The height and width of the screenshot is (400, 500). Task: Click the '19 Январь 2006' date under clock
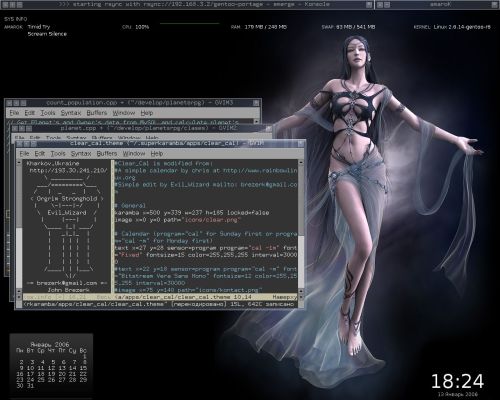pos(457,394)
